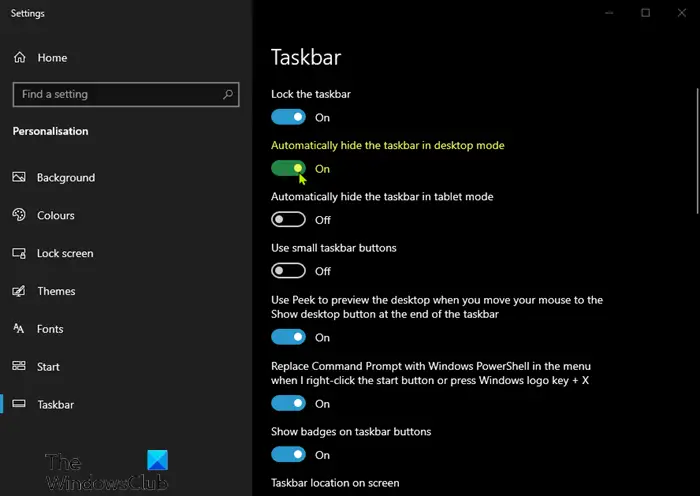Disable auto-hide taskbar in desktop mode
This screenshot has width=700, height=496.
coord(288,168)
